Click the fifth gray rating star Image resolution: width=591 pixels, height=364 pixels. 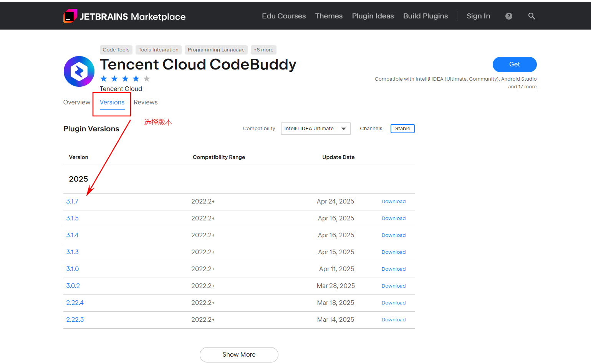[x=147, y=79]
